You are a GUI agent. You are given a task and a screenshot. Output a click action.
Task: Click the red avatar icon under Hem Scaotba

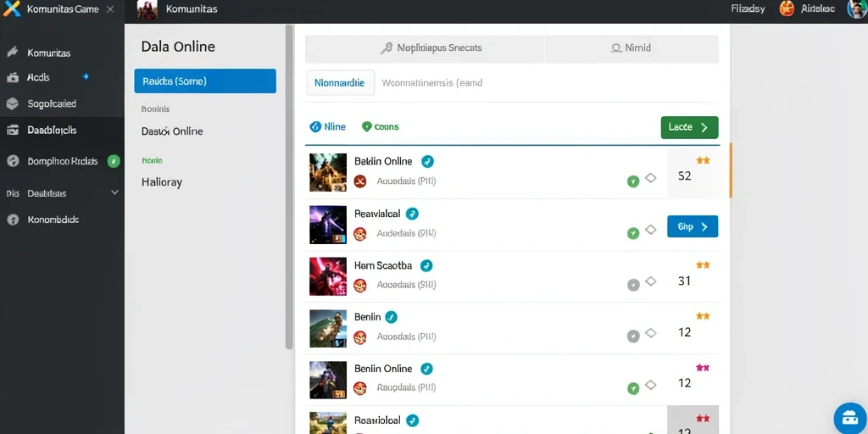click(359, 286)
